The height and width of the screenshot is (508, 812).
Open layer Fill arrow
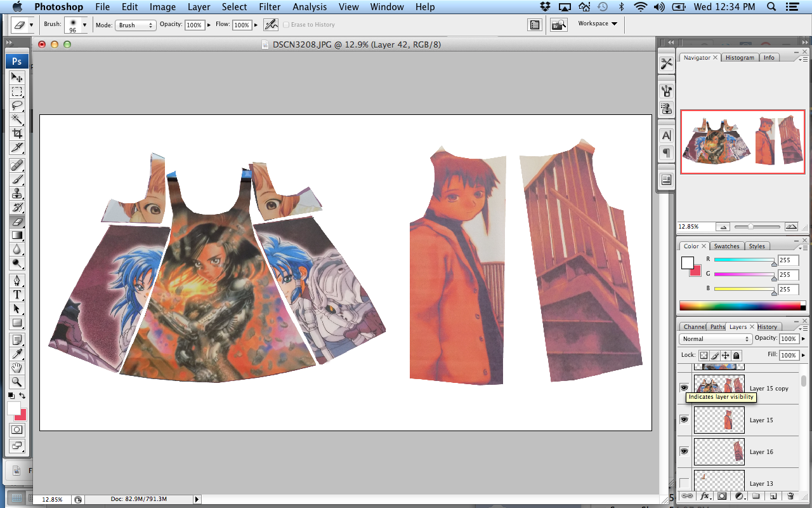coord(803,356)
